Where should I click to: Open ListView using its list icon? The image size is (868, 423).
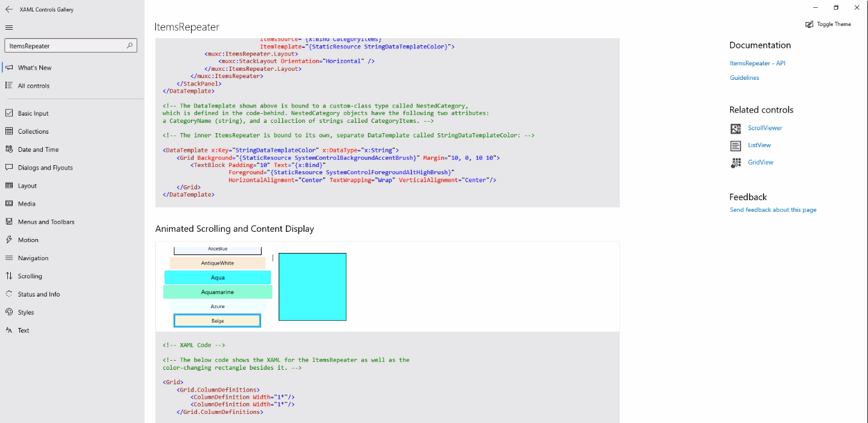point(736,145)
